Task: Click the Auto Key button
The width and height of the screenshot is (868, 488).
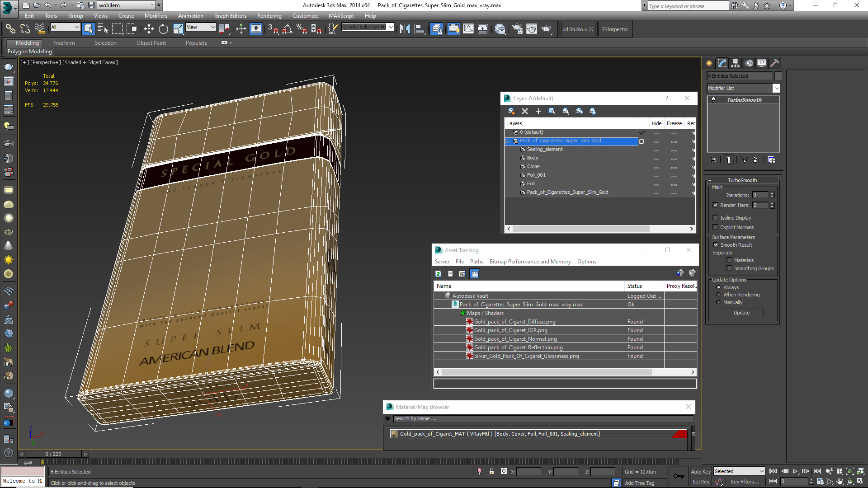Action: [700, 471]
